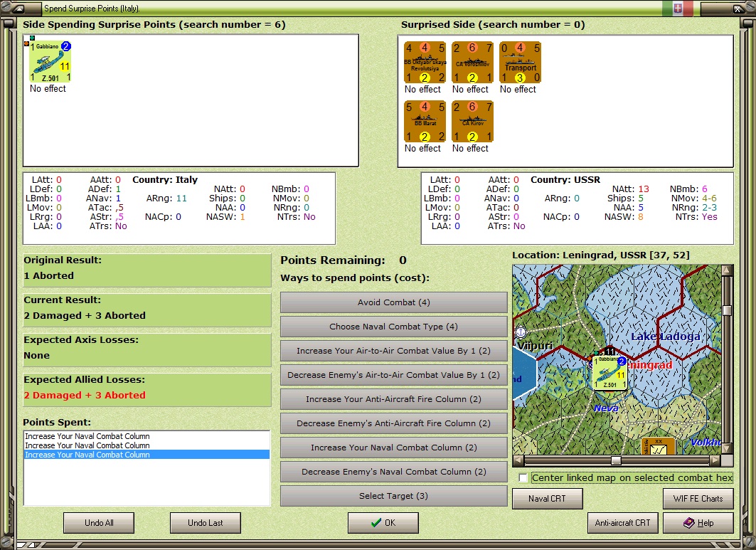Viewport: 756px width, 550px height.
Task: Click the map vertical scrollbar down arrow
Action: [x=727, y=448]
